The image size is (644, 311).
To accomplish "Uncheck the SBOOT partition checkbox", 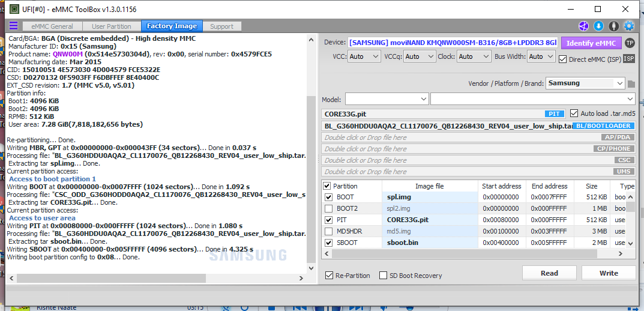I will click(x=328, y=243).
